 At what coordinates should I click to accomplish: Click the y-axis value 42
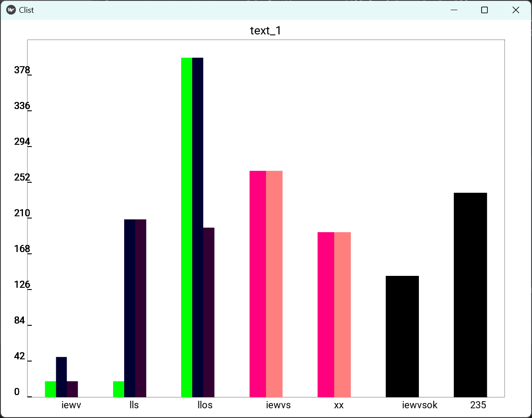pyautogui.click(x=19, y=357)
